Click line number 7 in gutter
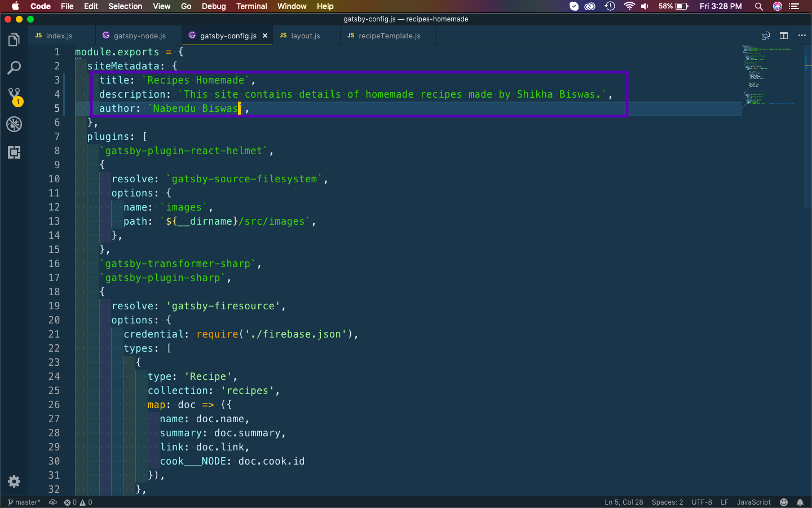This screenshot has height=508, width=812. [57, 137]
